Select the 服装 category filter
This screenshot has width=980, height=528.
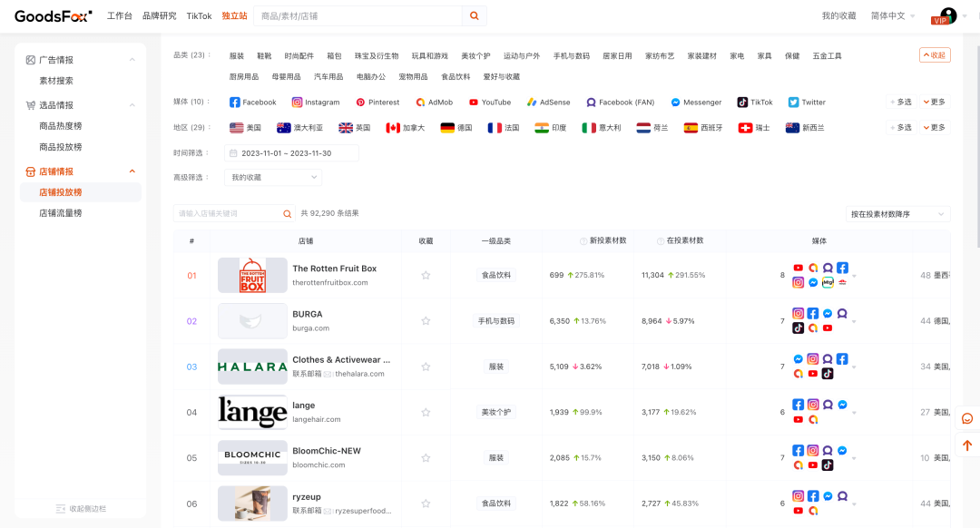(x=236, y=56)
